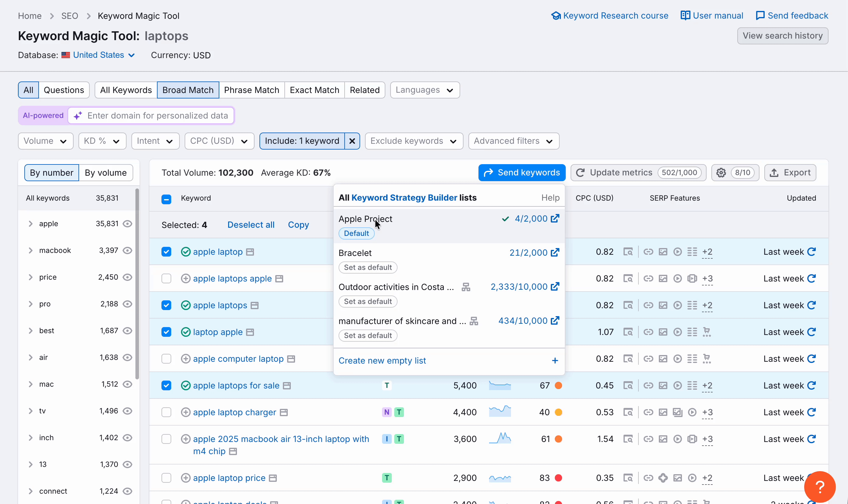Click image SERP feature for apple laptops for sale
The image size is (848, 504).
(663, 385)
